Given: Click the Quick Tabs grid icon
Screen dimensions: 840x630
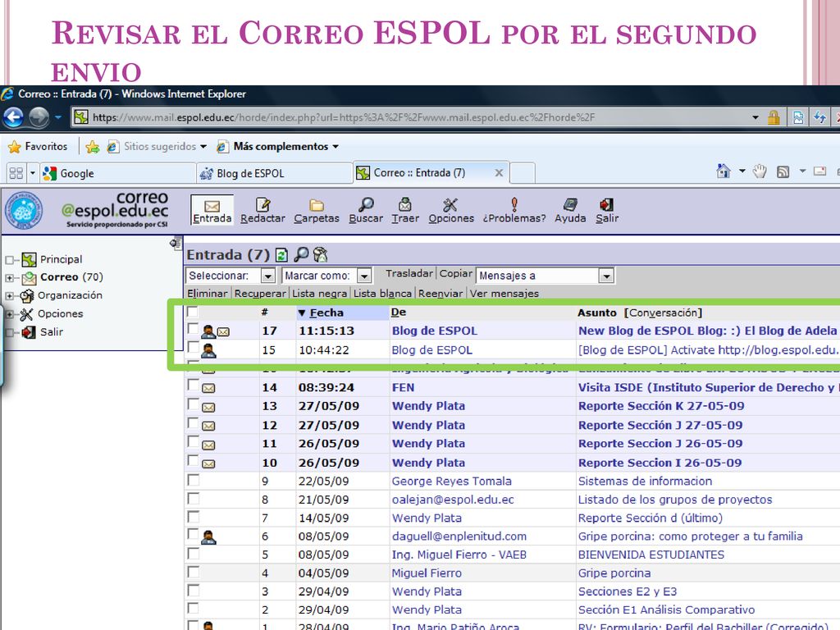Looking at the screenshot, I should 16,173.
